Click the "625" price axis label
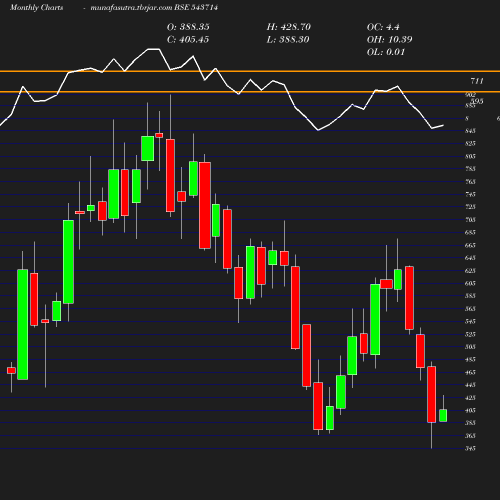Viewport: 500px width, 500px height. (x=470, y=271)
